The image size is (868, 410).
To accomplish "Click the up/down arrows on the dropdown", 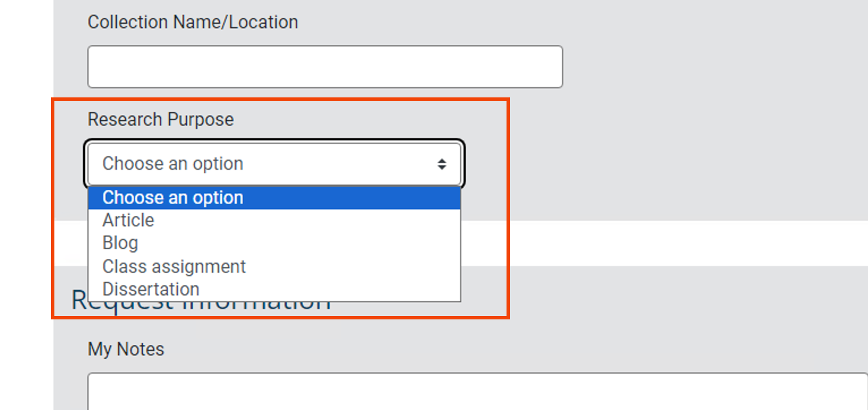I will coord(441,164).
